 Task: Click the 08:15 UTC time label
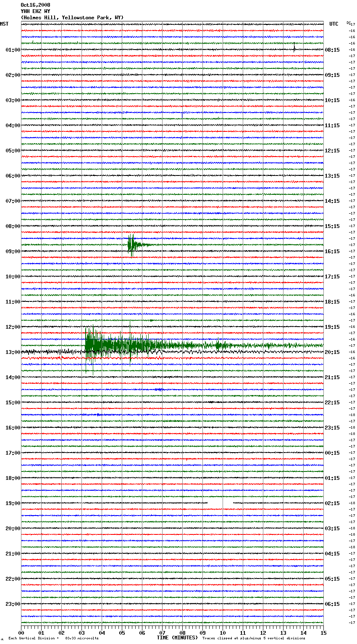coord(332,50)
